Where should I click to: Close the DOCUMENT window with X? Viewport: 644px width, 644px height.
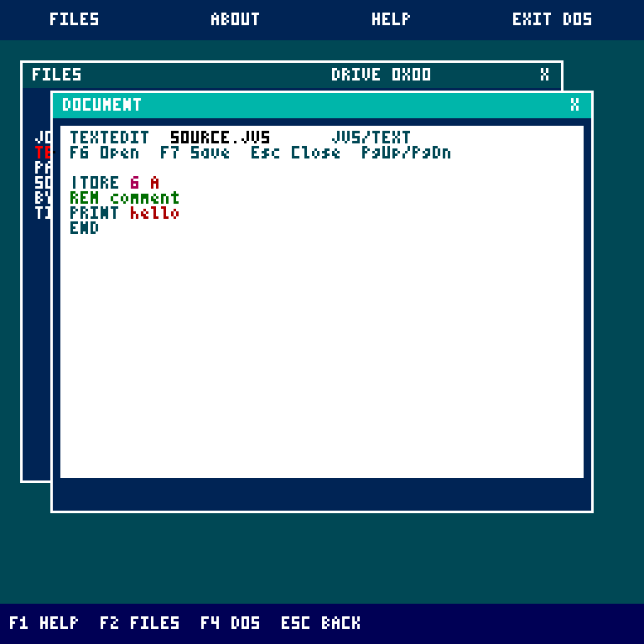click(574, 105)
